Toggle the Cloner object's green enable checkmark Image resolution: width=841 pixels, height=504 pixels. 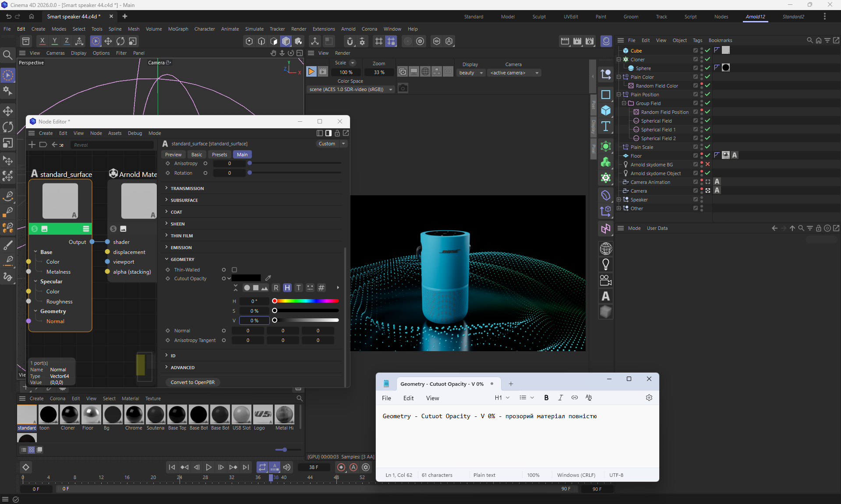click(x=707, y=59)
